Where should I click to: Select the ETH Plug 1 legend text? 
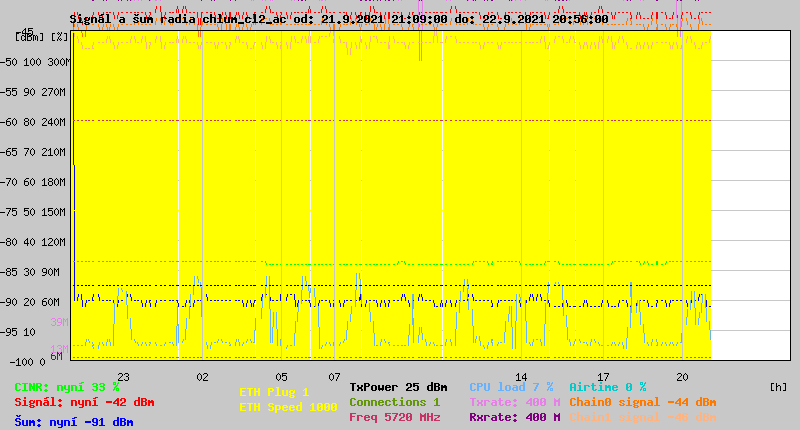click(x=274, y=392)
